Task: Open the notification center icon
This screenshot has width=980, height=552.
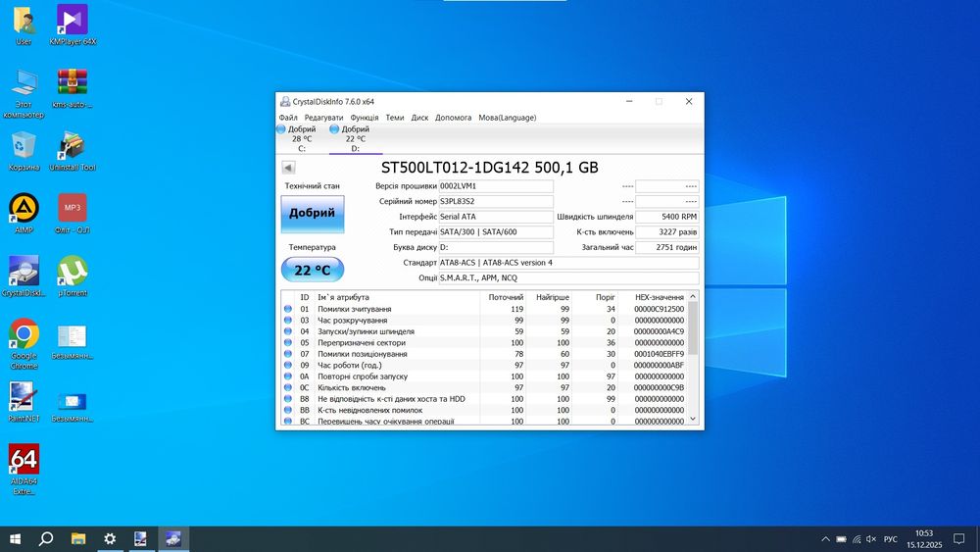Action: point(958,539)
